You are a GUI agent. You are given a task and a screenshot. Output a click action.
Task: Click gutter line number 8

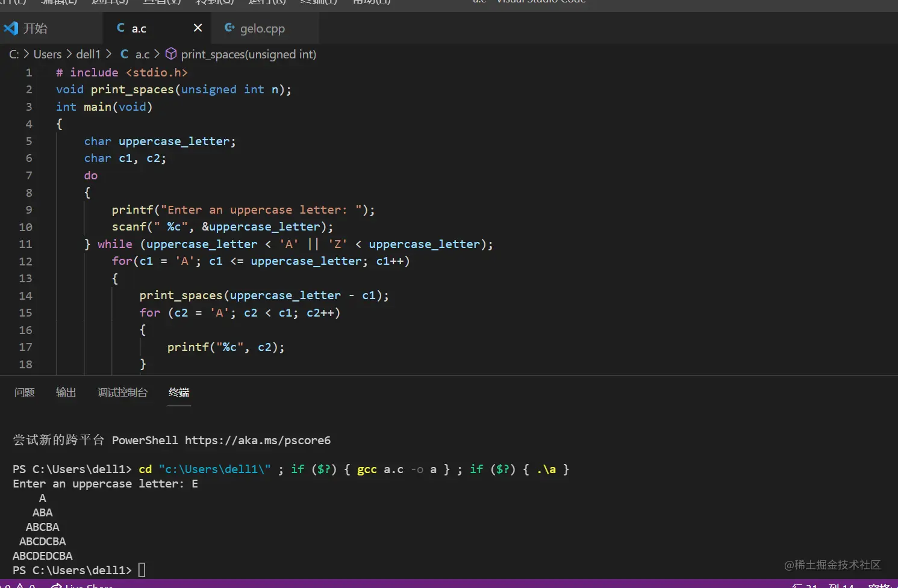29,193
